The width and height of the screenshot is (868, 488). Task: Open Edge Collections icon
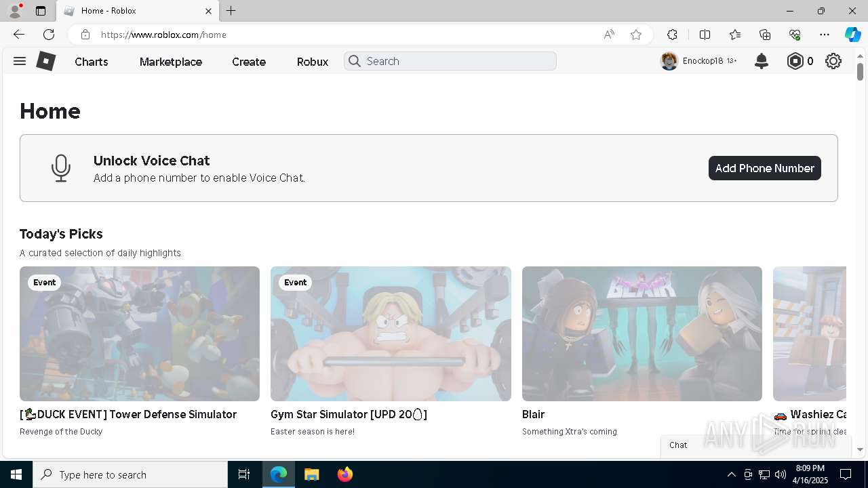coord(765,35)
